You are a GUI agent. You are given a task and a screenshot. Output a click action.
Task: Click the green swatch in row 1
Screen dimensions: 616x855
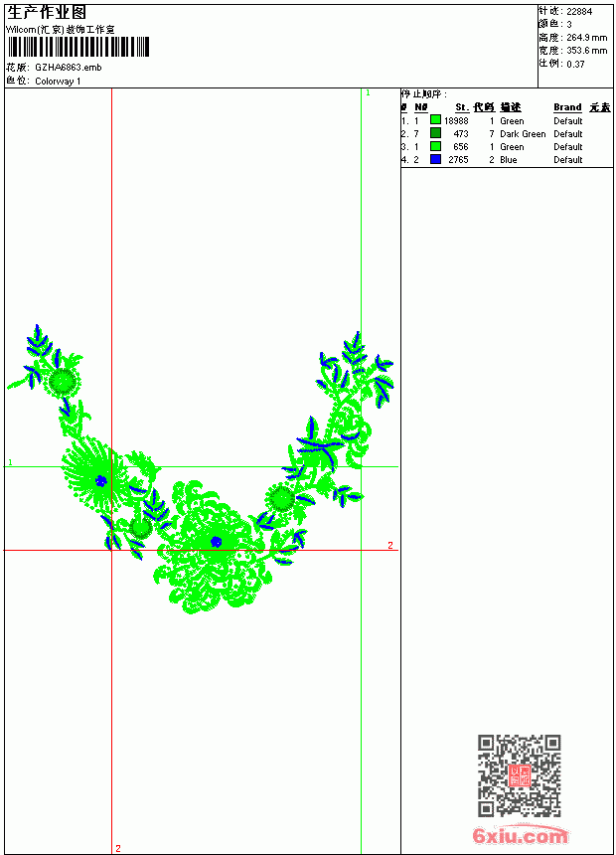(x=435, y=120)
